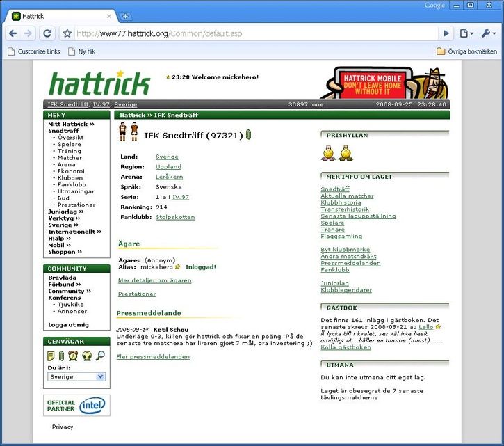This screenshot has width=504, height=446.
Task: Bookmark the page with the star icon
Action: (x=67, y=33)
